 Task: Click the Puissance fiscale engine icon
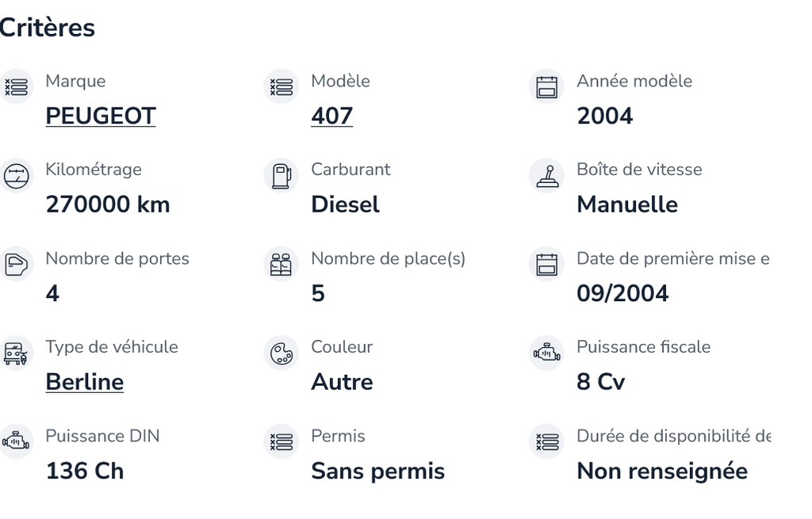point(546,353)
